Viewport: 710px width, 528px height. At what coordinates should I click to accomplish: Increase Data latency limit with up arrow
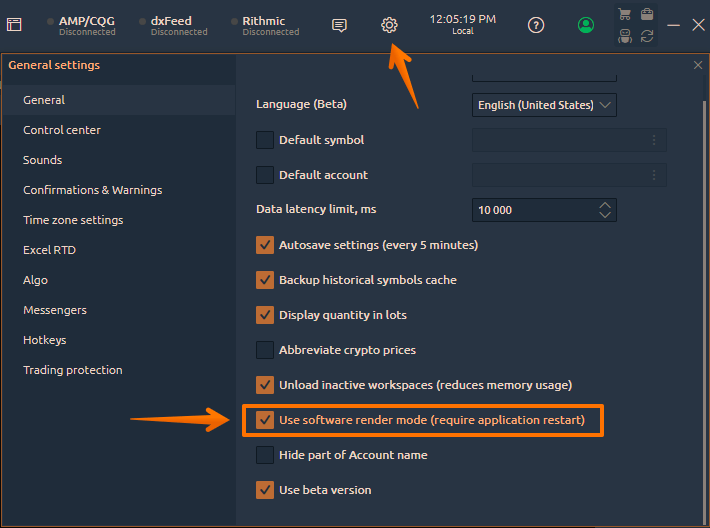(x=605, y=206)
